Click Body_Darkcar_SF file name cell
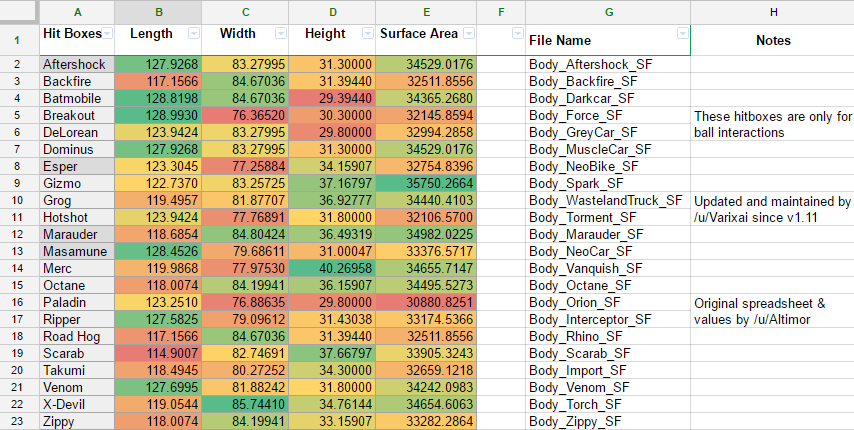The image size is (854, 430). pos(608,99)
